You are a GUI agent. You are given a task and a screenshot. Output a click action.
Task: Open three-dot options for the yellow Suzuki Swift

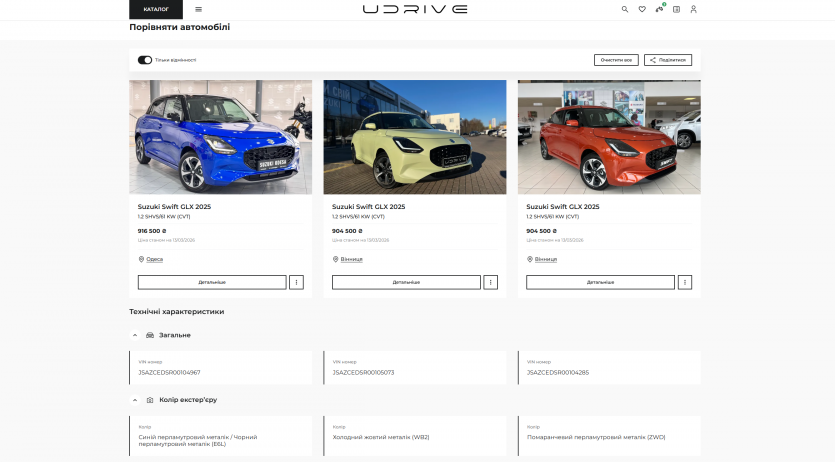pyautogui.click(x=490, y=282)
